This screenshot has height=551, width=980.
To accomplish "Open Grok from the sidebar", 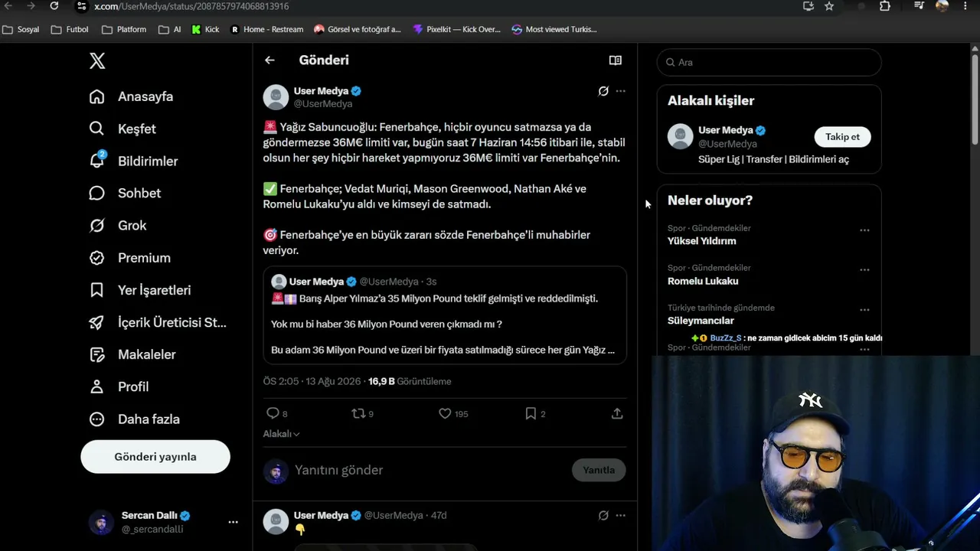I will click(x=117, y=225).
